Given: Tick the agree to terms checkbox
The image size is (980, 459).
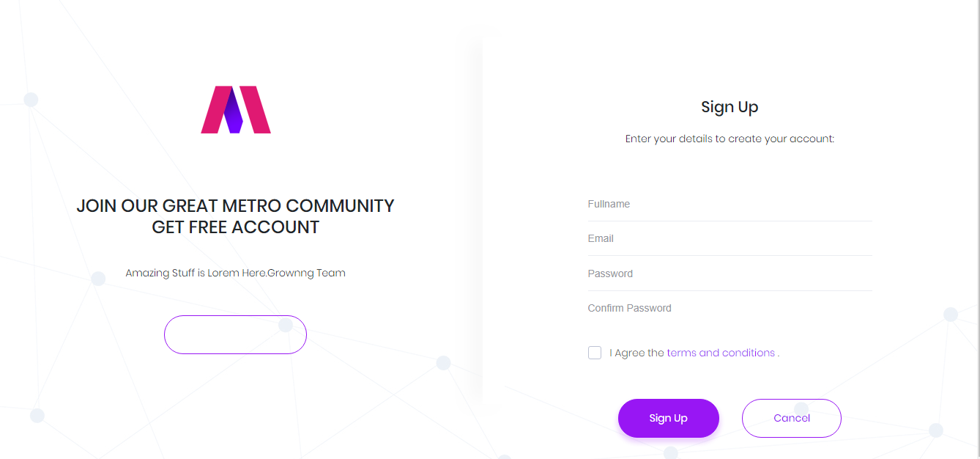Looking at the screenshot, I should pyautogui.click(x=595, y=353).
